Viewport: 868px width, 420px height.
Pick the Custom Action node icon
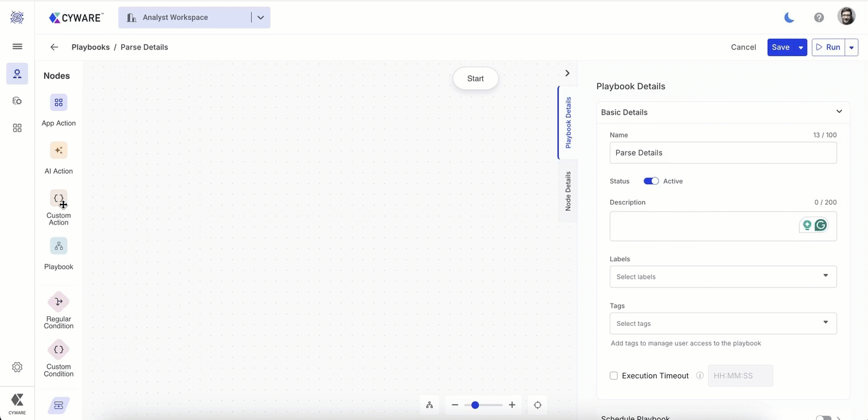coord(59,199)
